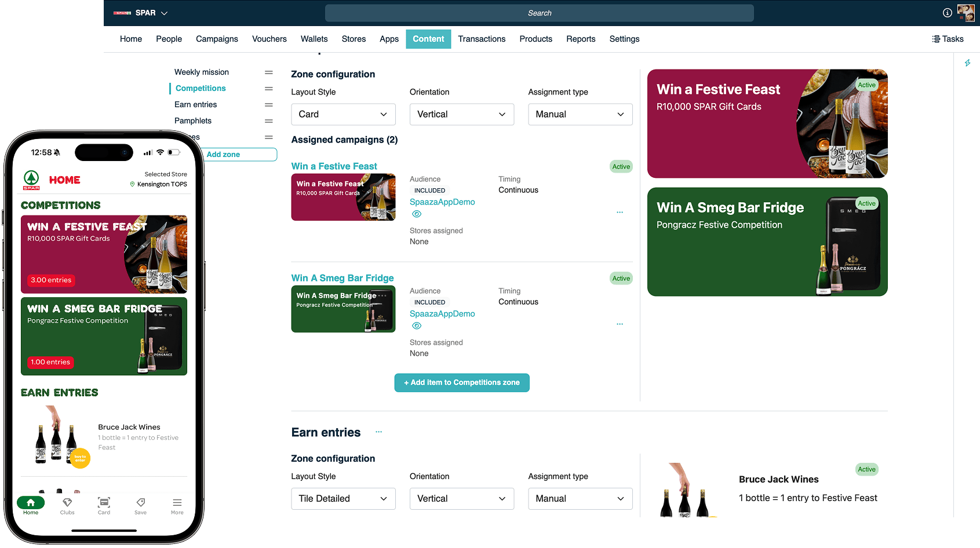Tap Clubs icon in phone bottom bar

coord(67,502)
